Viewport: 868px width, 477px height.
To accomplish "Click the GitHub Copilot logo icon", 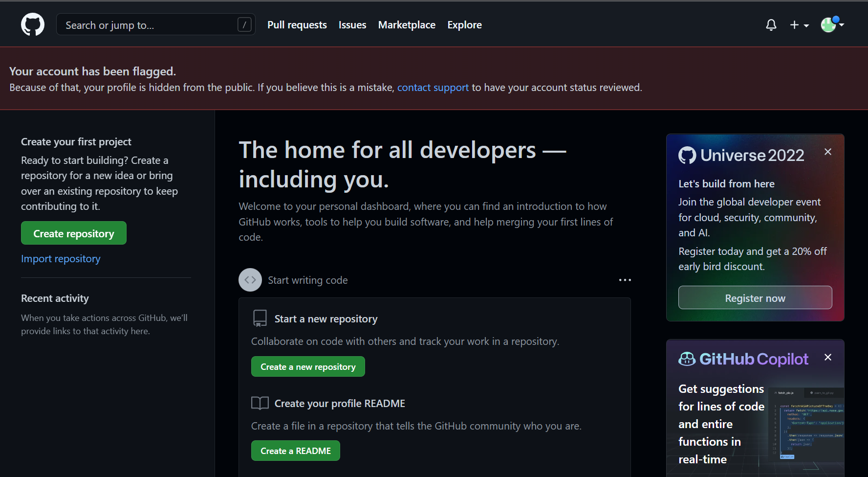I will (x=687, y=359).
